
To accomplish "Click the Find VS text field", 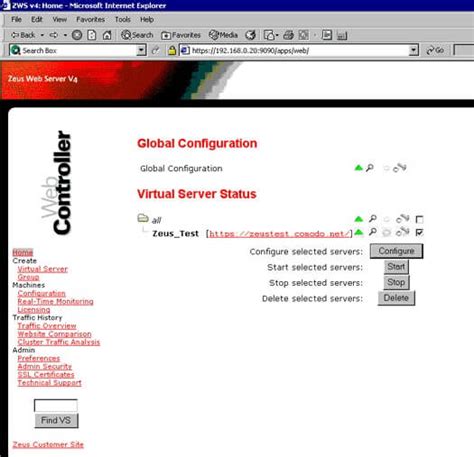I will 56,405.
